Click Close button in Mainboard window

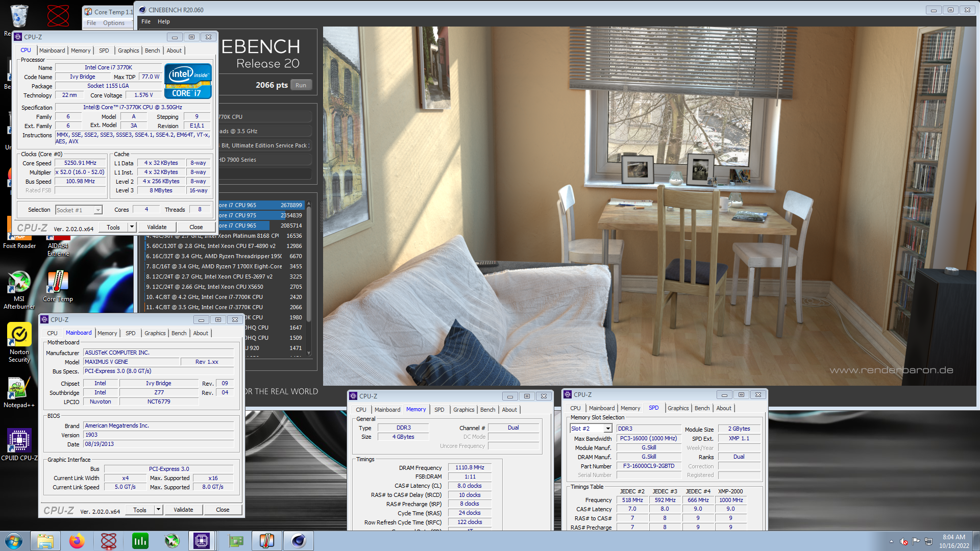[x=223, y=510]
